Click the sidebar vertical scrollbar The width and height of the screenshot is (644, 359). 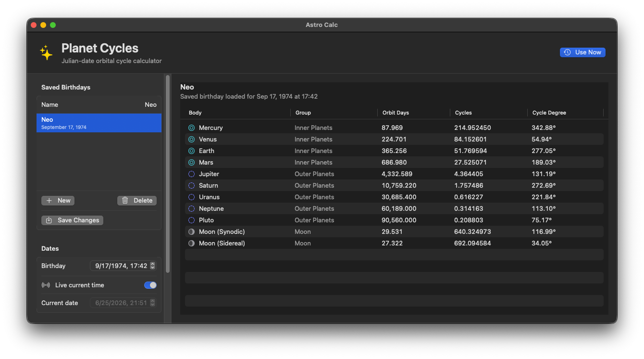pos(168,174)
